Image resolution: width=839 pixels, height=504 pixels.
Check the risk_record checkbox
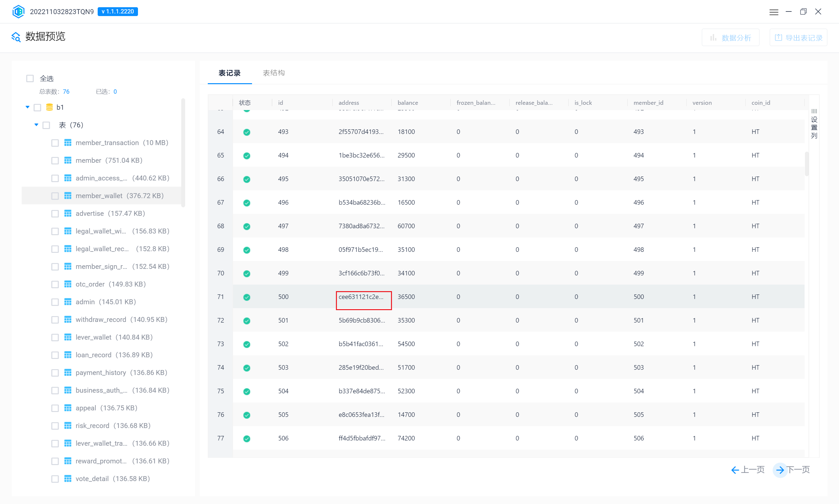pos(55,425)
